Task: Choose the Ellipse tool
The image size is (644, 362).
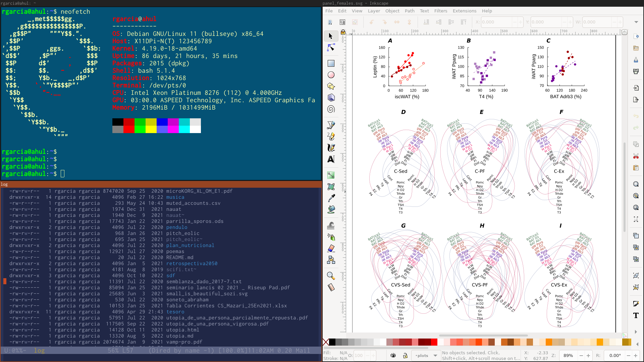Action: tap(331, 75)
